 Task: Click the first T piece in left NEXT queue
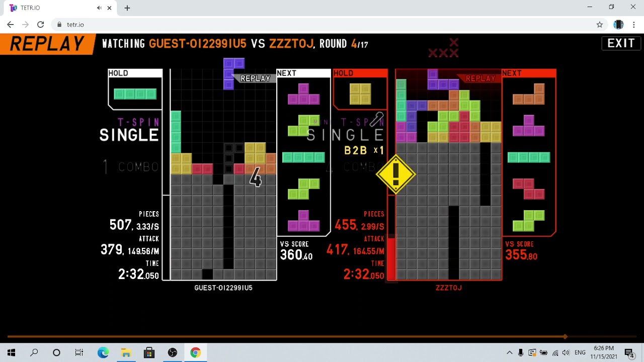(x=303, y=94)
